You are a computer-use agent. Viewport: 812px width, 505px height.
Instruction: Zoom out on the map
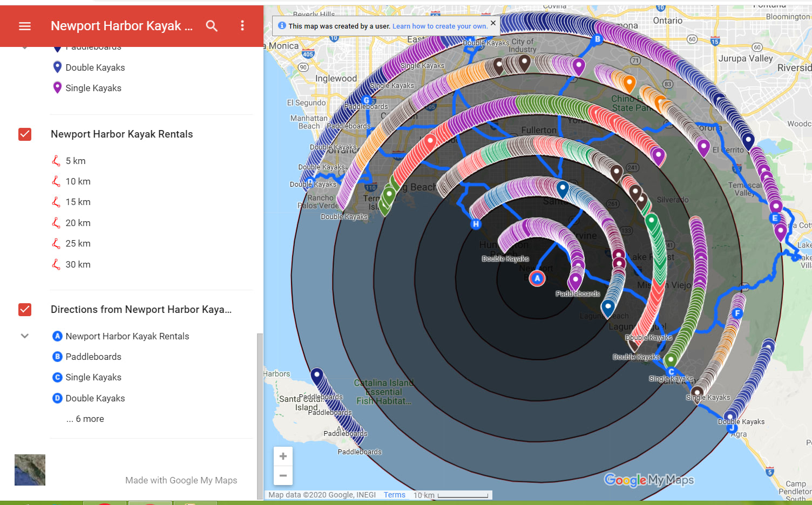click(x=283, y=476)
